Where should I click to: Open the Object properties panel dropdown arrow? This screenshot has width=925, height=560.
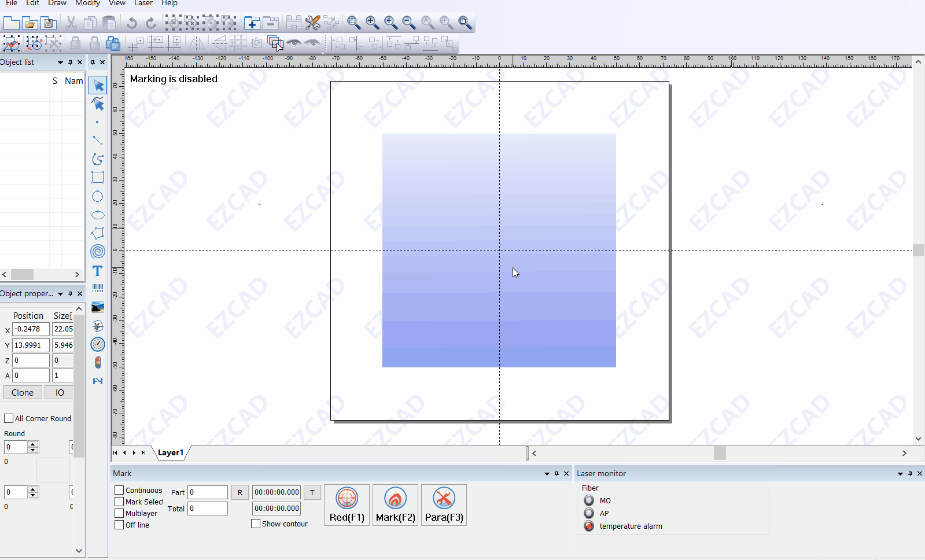click(60, 294)
